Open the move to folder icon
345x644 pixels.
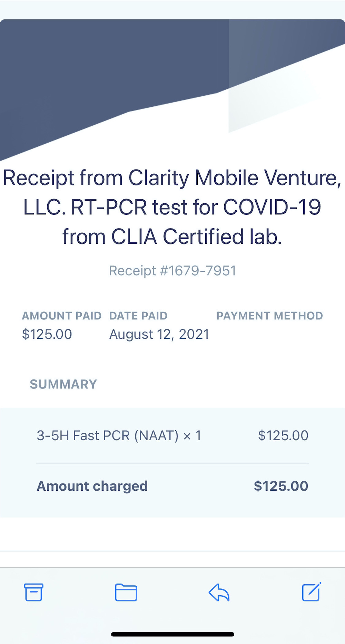[126, 593]
